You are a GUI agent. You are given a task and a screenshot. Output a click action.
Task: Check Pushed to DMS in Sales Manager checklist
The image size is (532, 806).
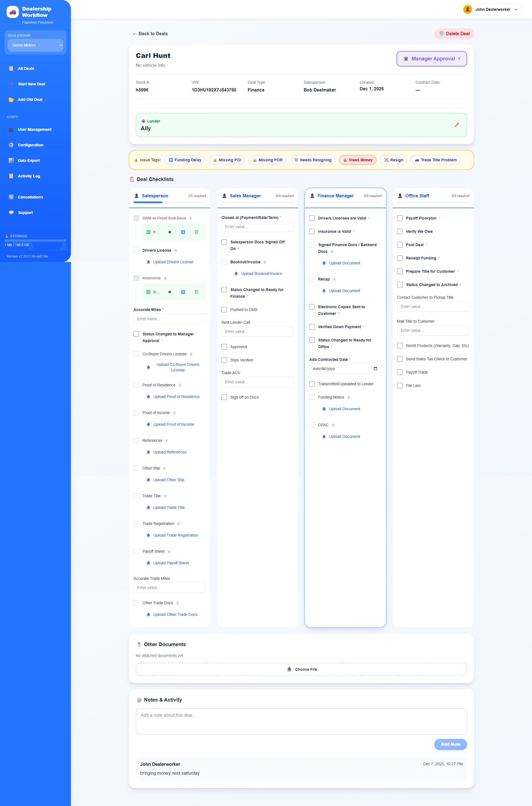pos(224,309)
